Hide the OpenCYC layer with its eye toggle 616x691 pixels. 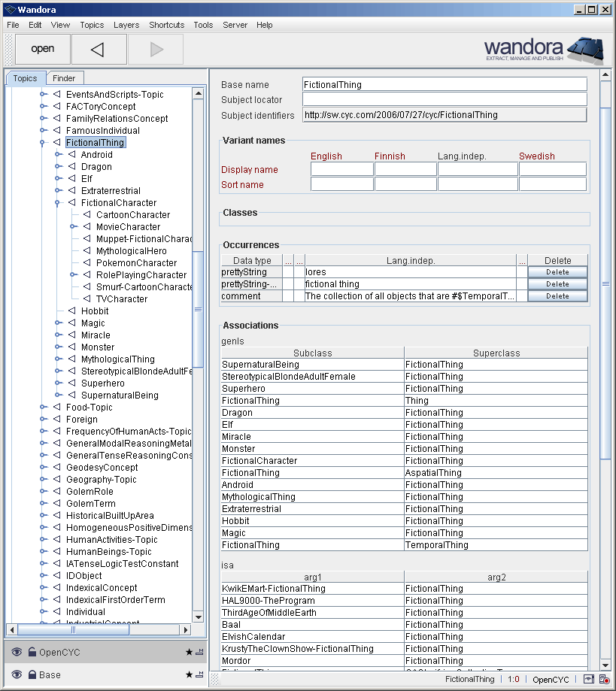(x=17, y=652)
